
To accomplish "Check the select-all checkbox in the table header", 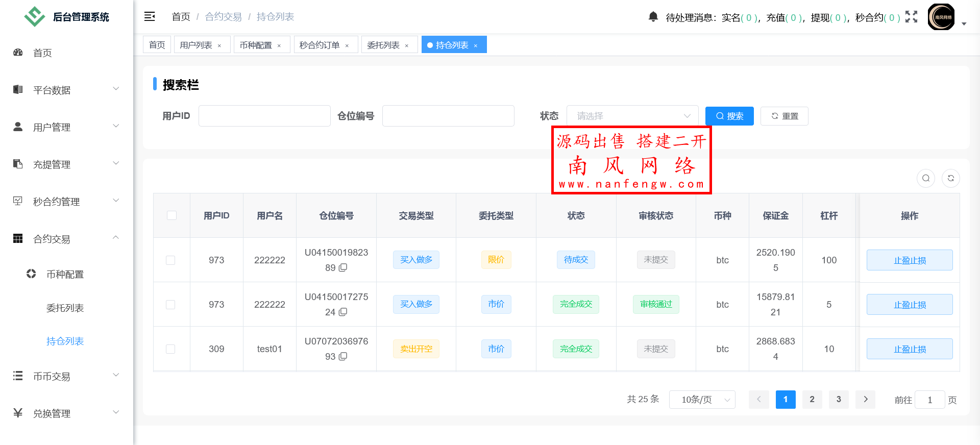I will click(171, 215).
